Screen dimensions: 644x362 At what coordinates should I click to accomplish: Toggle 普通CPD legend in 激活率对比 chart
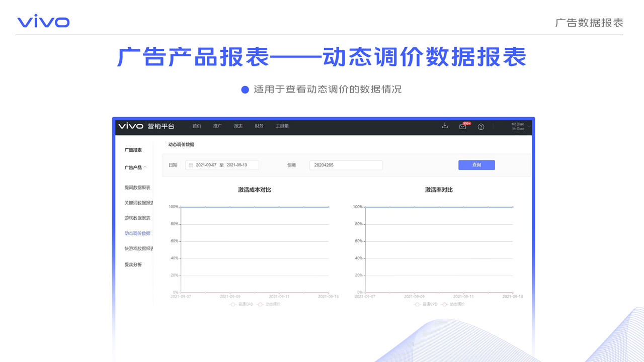425,304
